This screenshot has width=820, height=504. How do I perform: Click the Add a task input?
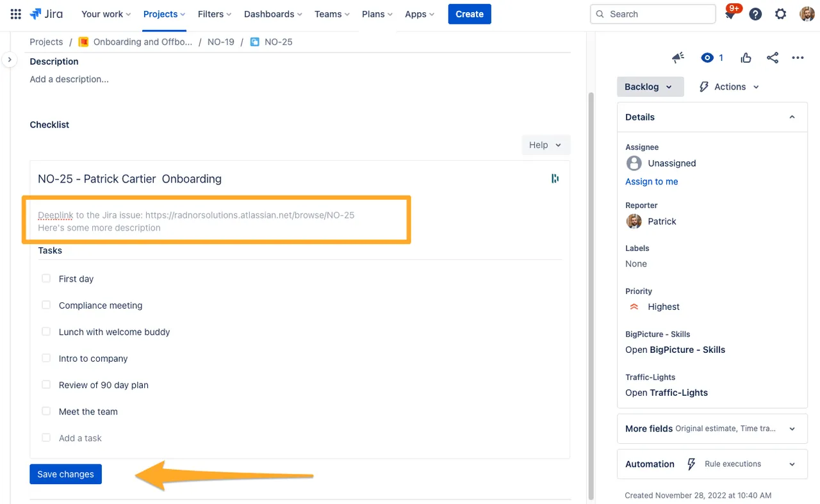80,438
